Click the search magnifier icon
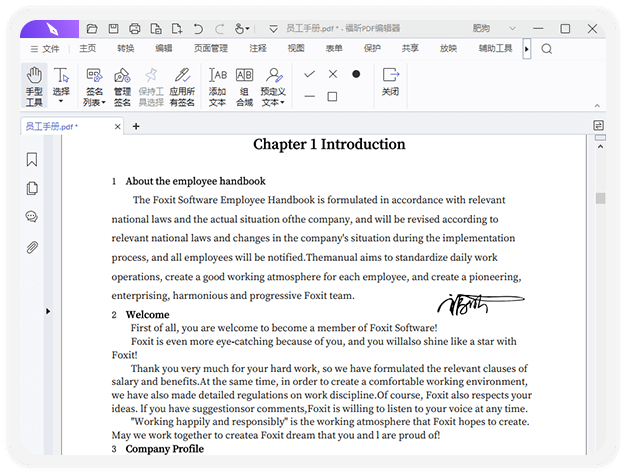The image size is (626, 475). coord(547,49)
